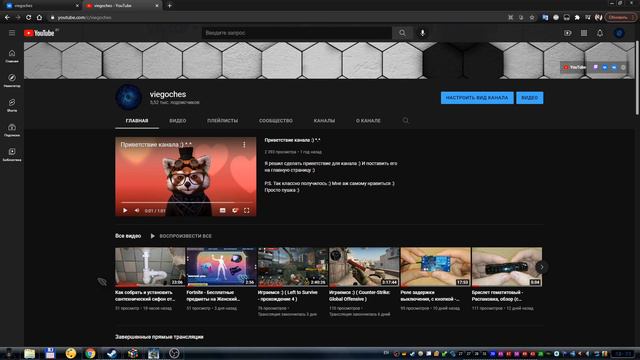Open Subscriptions in the left sidebar

12,130
